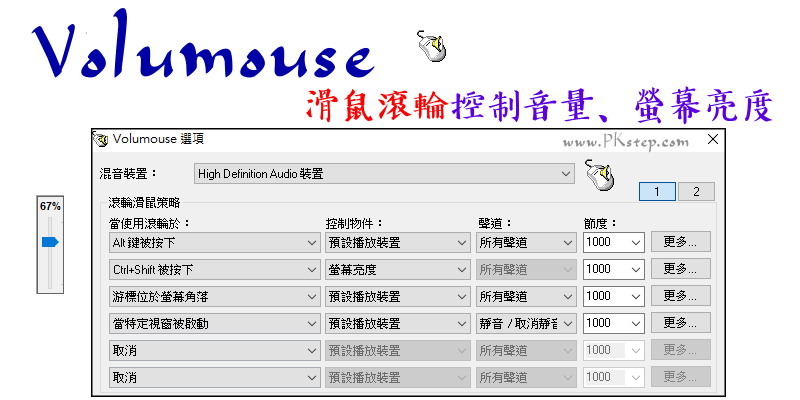
Task: Open the '靜音 / 取消靜音' channel dropdown
Action: click(527, 323)
